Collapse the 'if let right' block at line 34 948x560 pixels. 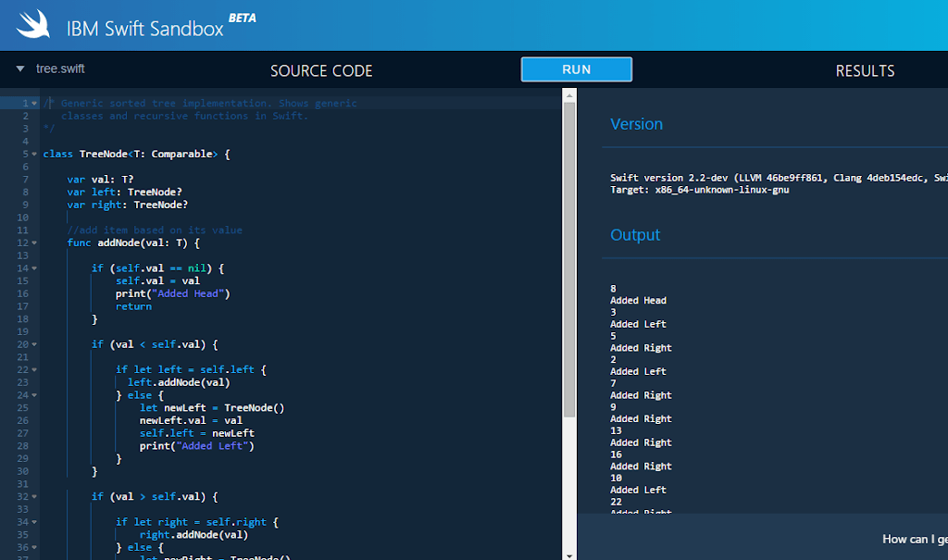(34, 522)
